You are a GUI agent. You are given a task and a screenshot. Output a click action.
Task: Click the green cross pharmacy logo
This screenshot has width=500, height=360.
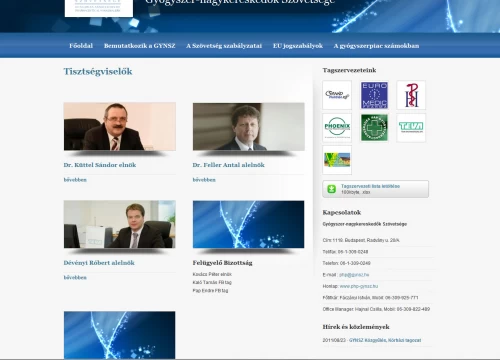click(374, 128)
